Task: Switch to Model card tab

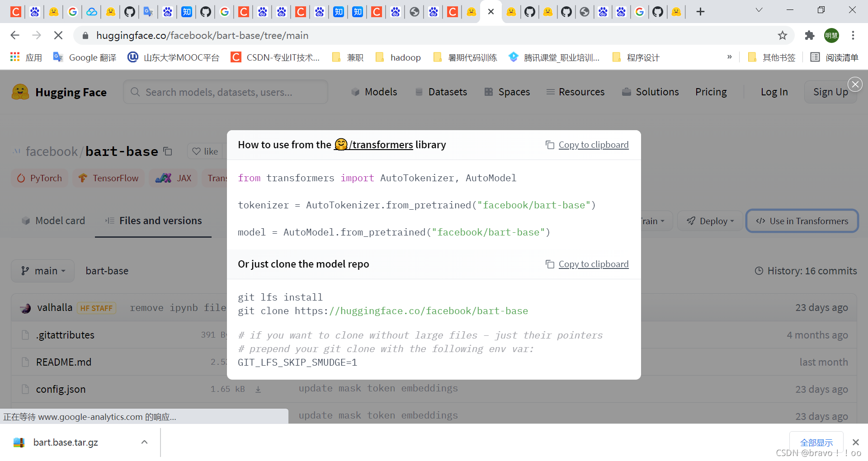Action: click(x=53, y=221)
